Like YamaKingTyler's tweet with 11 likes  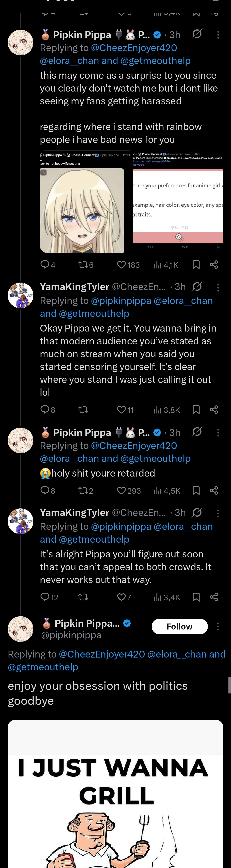tap(121, 410)
